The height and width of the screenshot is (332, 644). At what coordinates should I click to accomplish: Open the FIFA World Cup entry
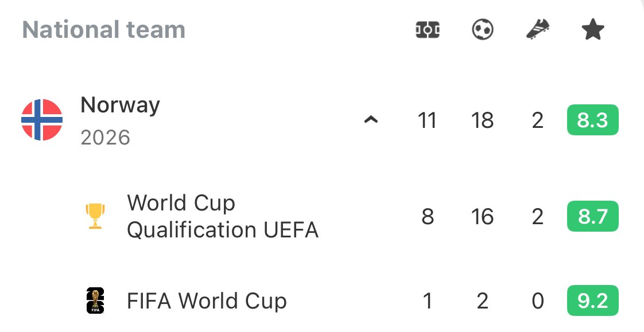tap(207, 301)
